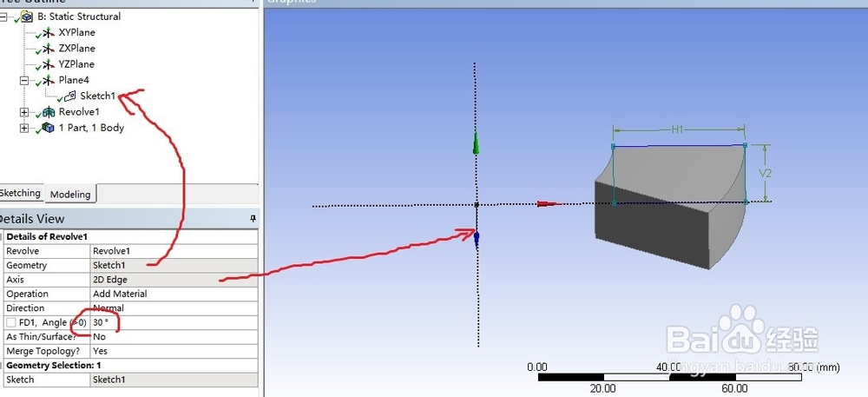Select B: Static Structural root item
This screenshot has height=397, width=868.
click(79, 17)
